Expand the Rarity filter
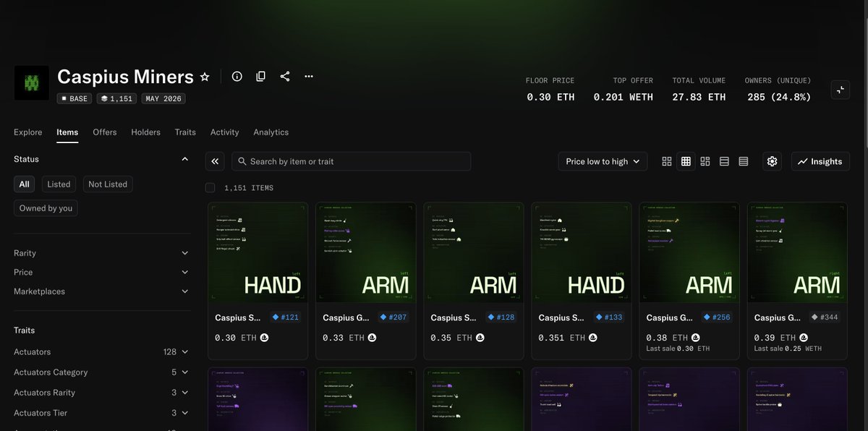868x431 pixels. pyautogui.click(x=102, y=253)
